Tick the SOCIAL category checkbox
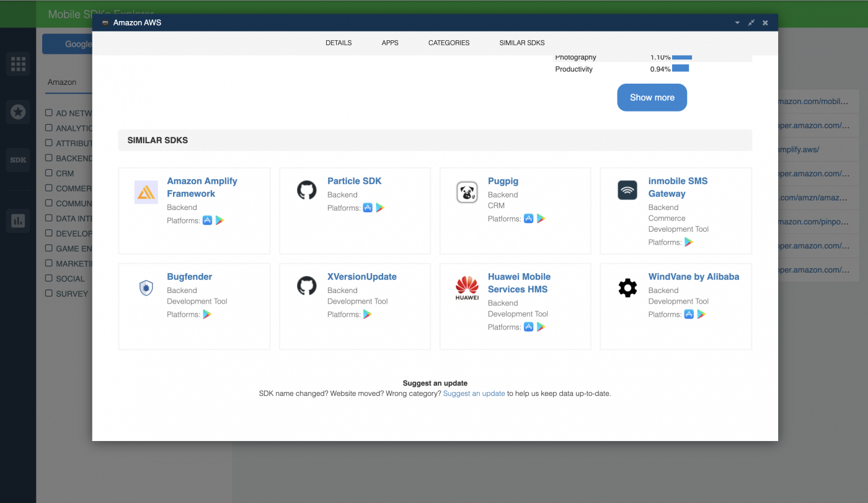 point(48,278)
